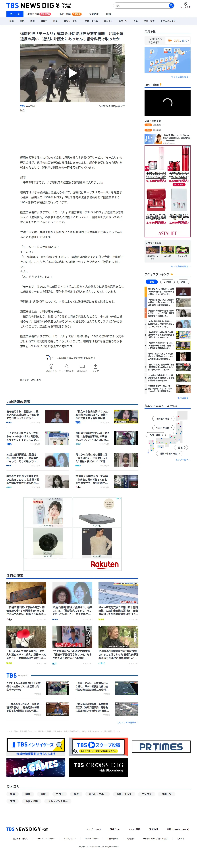Click もっと動画を見る link
The image size is (197, 868).
[x=181, y=266]
